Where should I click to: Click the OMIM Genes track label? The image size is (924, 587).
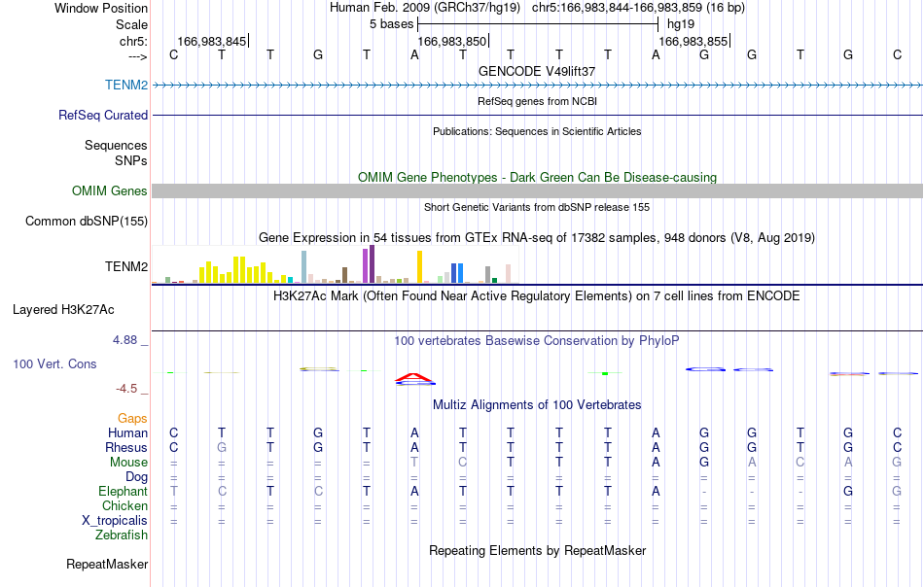coord(109,190)
